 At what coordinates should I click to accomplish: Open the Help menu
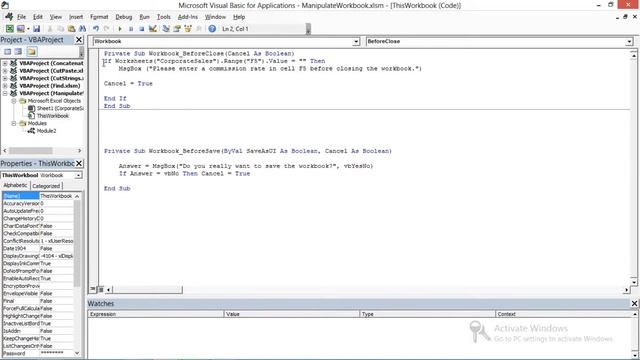click(239, 17)
